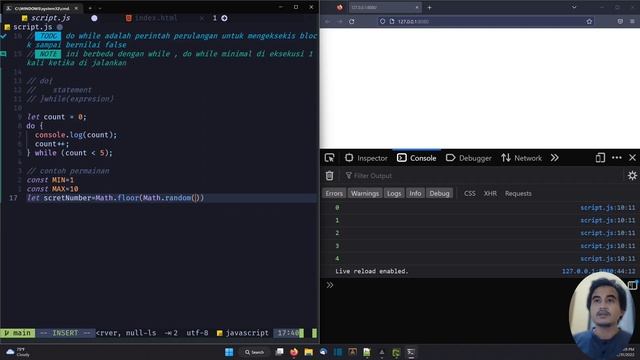Close the 127.0.0.1 browser tab
The image size is (640, 360).
pyautogui.click(x=417, y=7)
